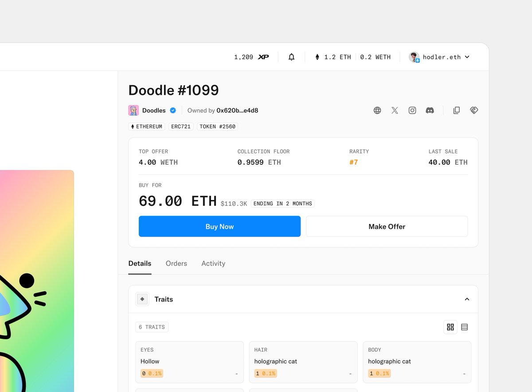532x392 pixels.
Task: Click the Buy Now button
Action: [219, 226]
